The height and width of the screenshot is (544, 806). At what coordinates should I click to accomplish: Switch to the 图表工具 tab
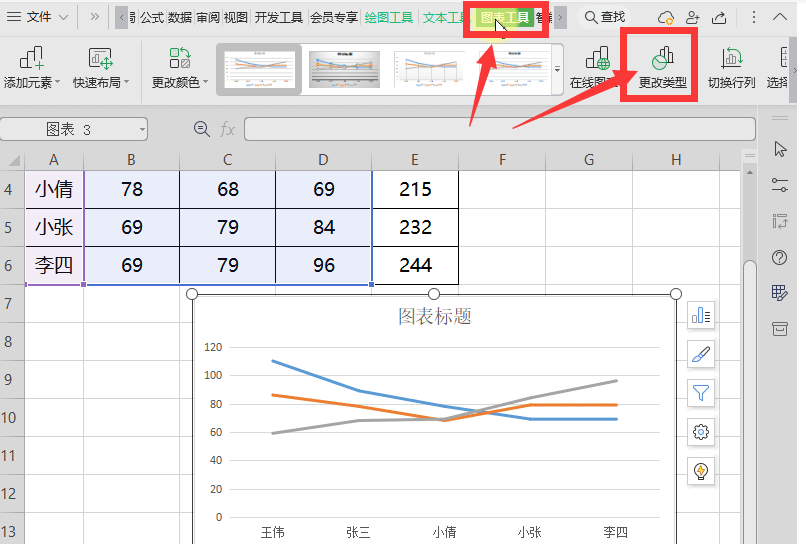click(x=505, y=17)
